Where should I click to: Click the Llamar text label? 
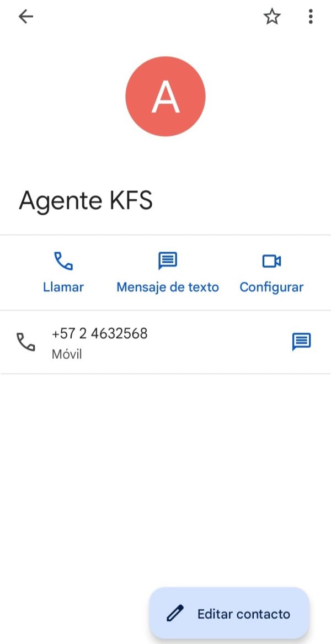[63, 287]
